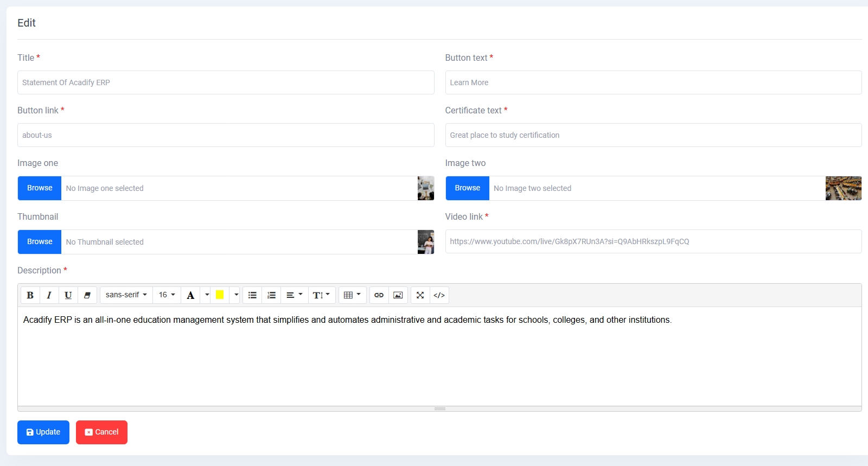Focus the Certificate text input field

653,135
